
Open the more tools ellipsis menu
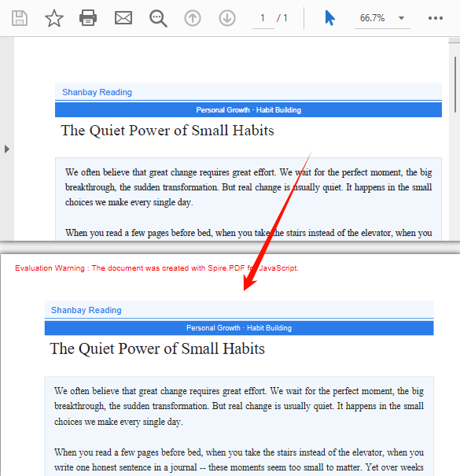[436, 18]
